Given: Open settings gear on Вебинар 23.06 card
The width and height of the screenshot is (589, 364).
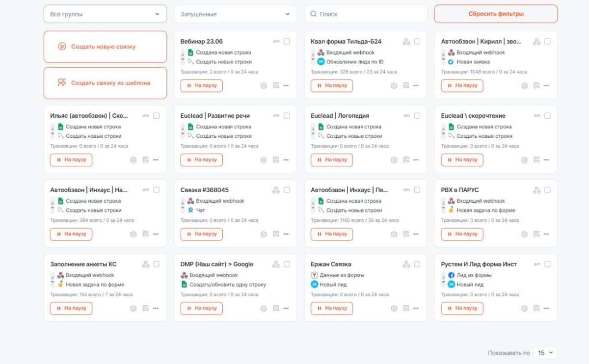Looking at the screenshot, I should 264,85.
